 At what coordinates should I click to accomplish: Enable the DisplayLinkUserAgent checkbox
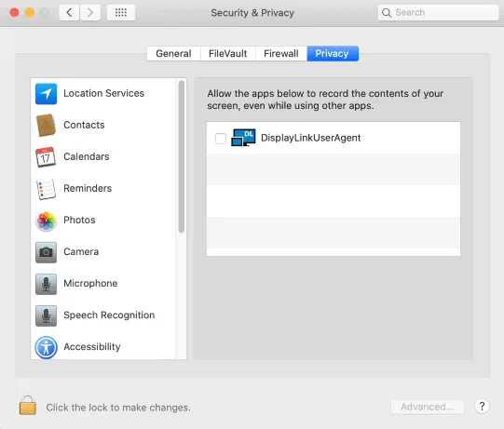click(x=221, y=139)
